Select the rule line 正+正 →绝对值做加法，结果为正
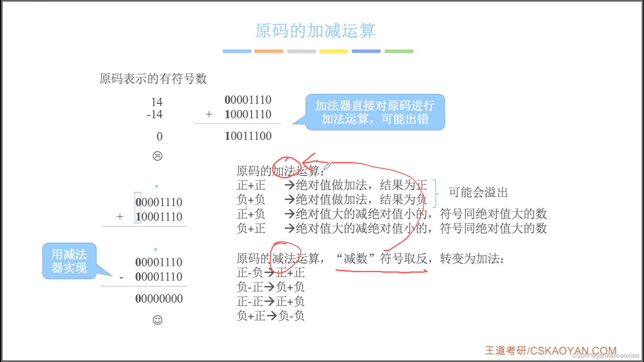Image resolution: width=644 pixels, height=362 pixels. tap(332, 185)
